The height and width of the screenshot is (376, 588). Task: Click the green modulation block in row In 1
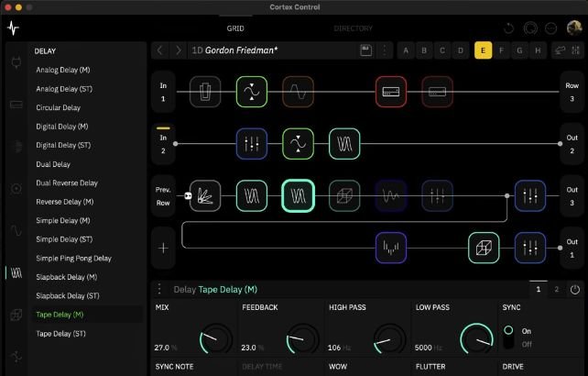click(252, 92)
